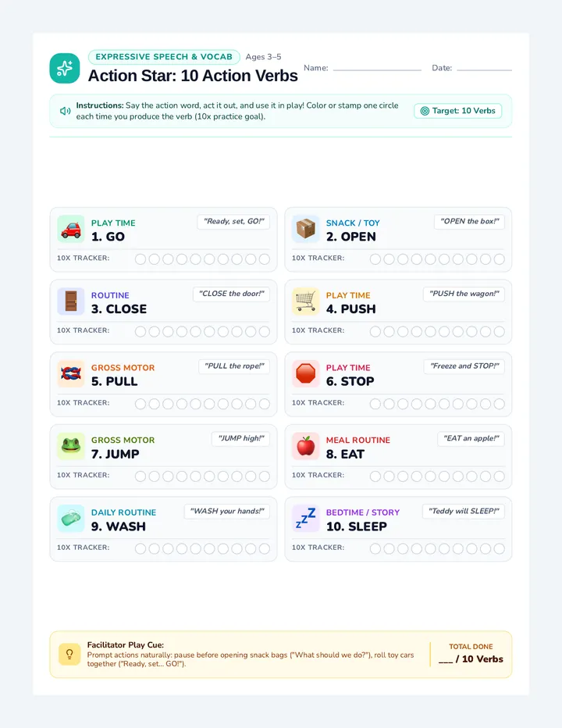Click the Target: 10 Verbs badge
Screen dimensions: 562x728
[457, 111]
